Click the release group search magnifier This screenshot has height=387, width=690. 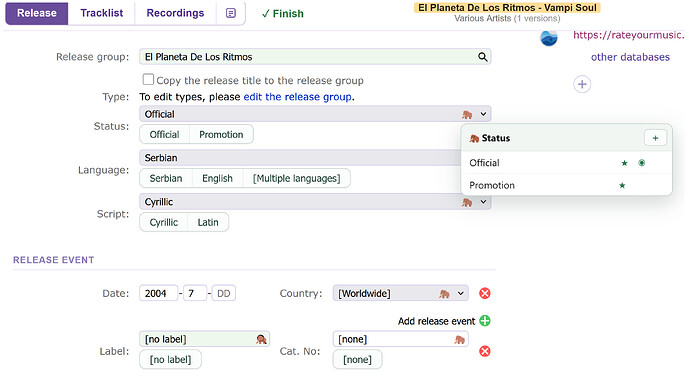[x=483, y=57]
